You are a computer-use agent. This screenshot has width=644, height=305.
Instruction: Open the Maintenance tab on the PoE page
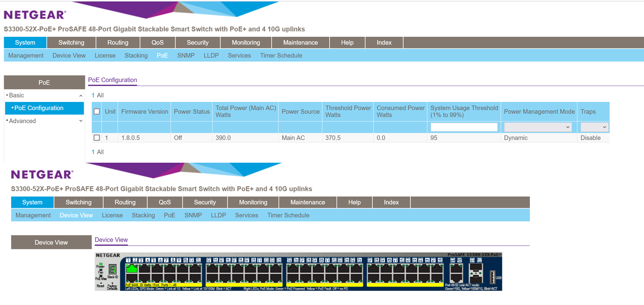pos(300,43)
